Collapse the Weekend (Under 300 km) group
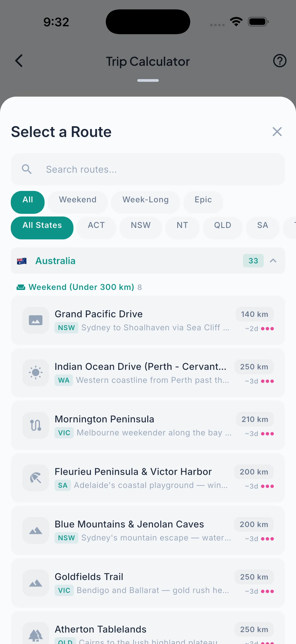This screenshot has width=296, height=644. (79, 287)
